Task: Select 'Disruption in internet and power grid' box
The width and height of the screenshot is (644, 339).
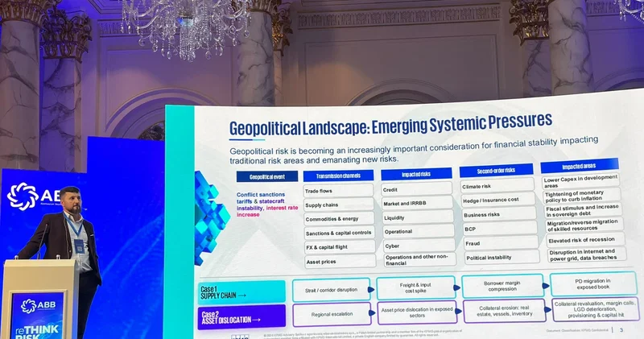Action: click(x=586, y=254)
